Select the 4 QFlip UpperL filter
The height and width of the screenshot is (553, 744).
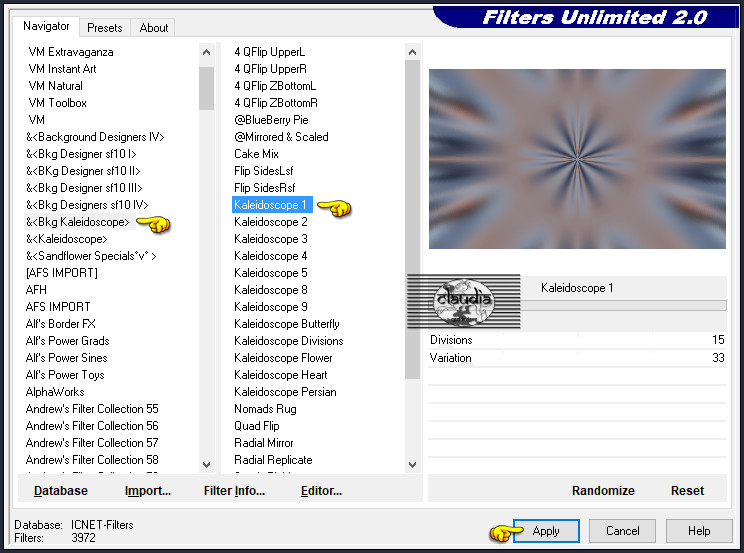[270, 52]
